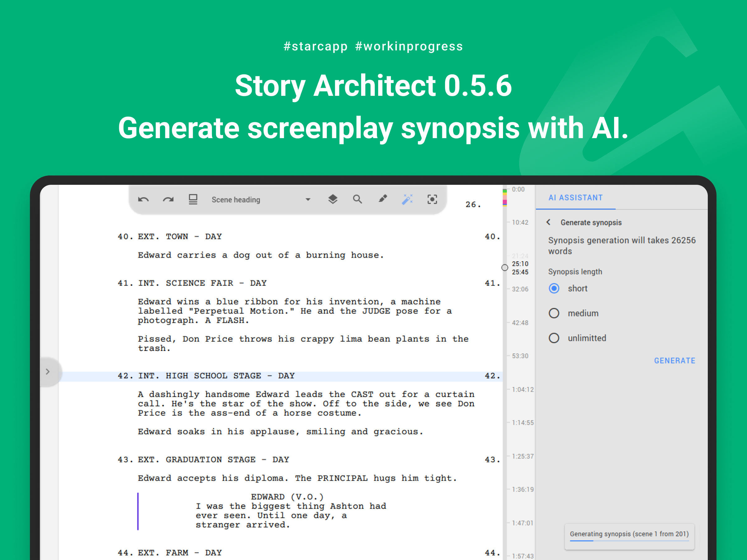Go back from Generate synopsis
Image resolution: width=747 pixels, height=560 pixels.
click(x=549, y=222)
